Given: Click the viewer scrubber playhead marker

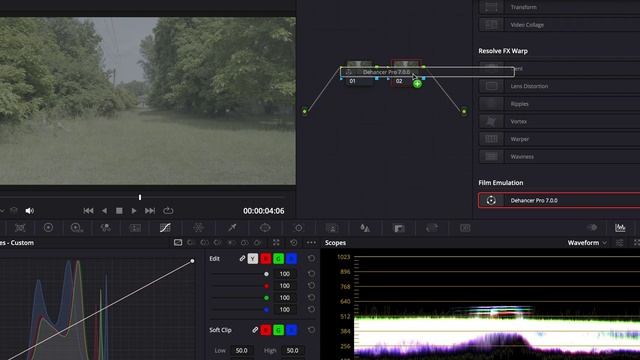Looking at the screenshot, I should (x=140, y=197).
